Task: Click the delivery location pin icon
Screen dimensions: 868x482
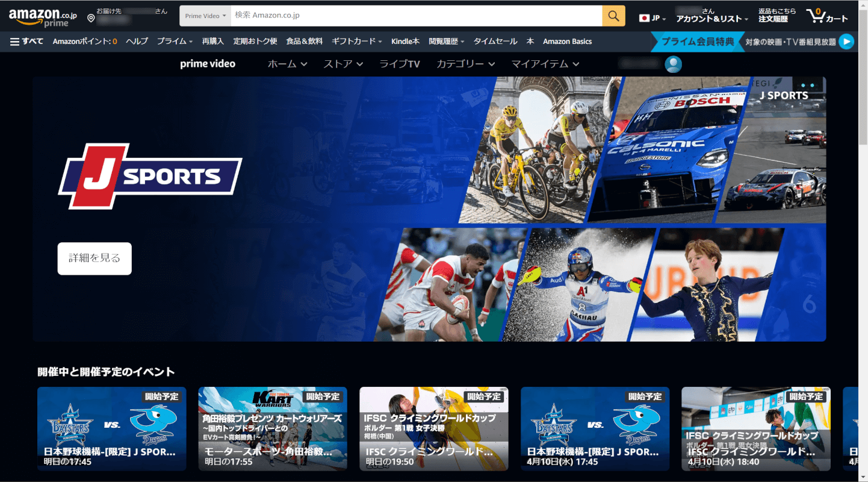Action: 91,18
